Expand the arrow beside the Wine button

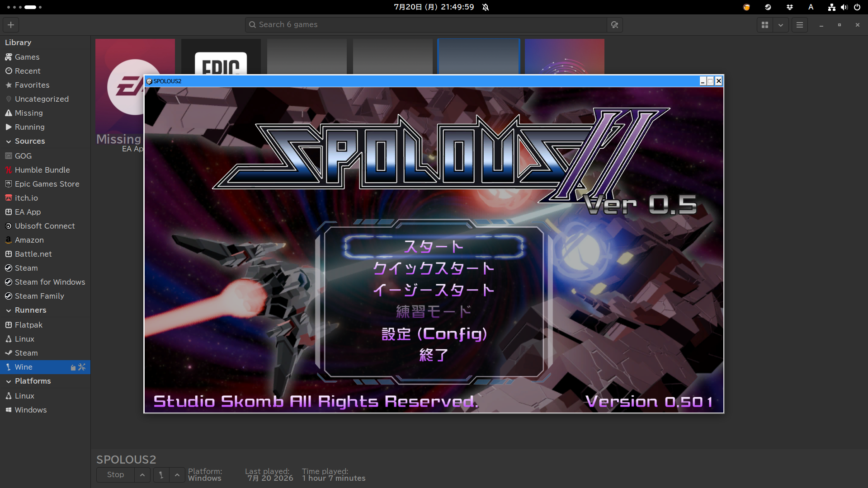pyautogui.click(x=177, y=475)
